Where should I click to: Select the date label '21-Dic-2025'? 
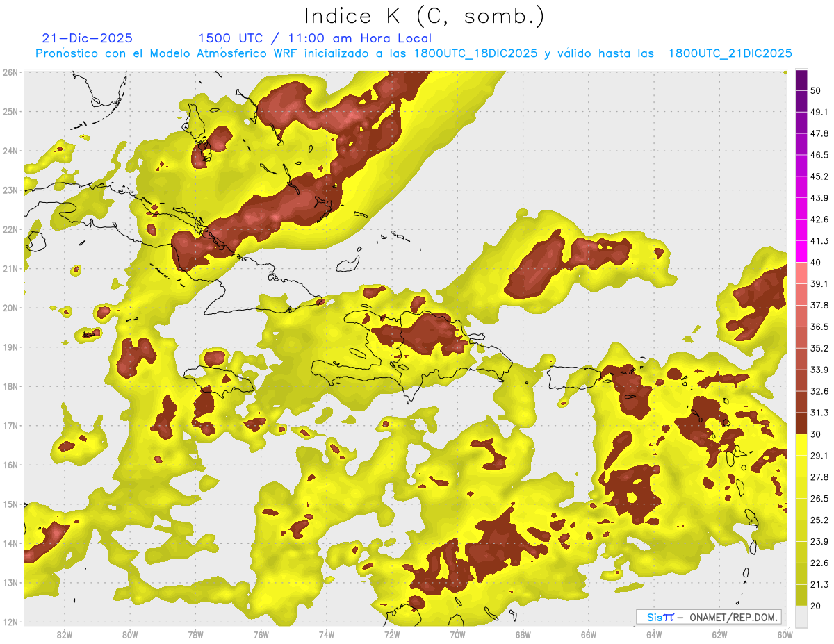point(87,38)
